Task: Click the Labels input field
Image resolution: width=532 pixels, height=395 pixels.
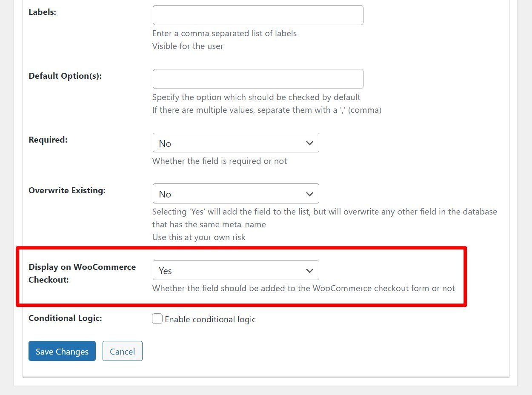Action: [x=258, y=15]
